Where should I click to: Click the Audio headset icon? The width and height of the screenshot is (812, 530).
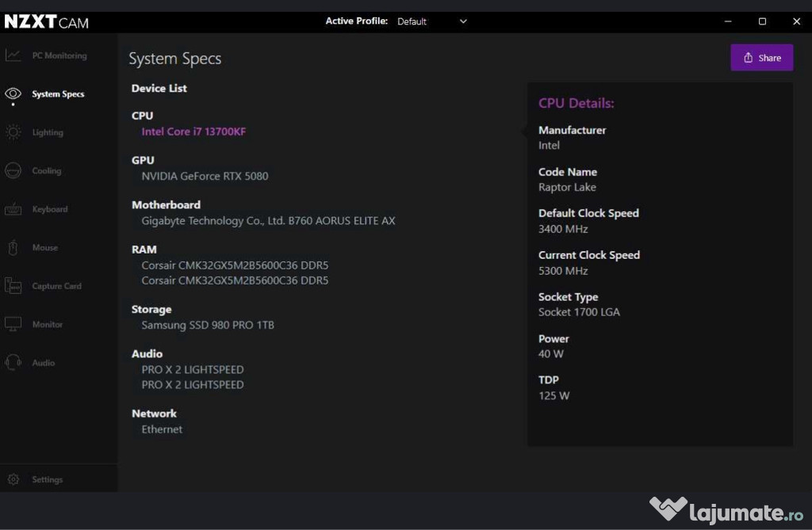pyautogui.click(x=13, y=362)
